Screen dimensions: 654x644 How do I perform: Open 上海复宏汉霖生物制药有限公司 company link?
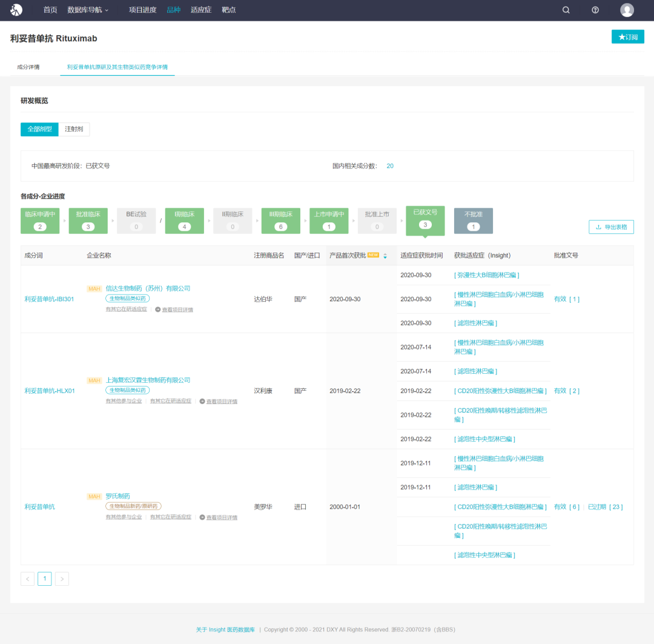(x=148, y=380)
